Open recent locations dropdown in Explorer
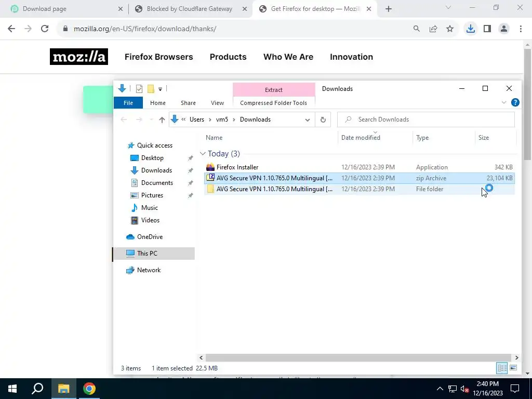The height and width of the screenshot is (399, 532). pos(151,119)
